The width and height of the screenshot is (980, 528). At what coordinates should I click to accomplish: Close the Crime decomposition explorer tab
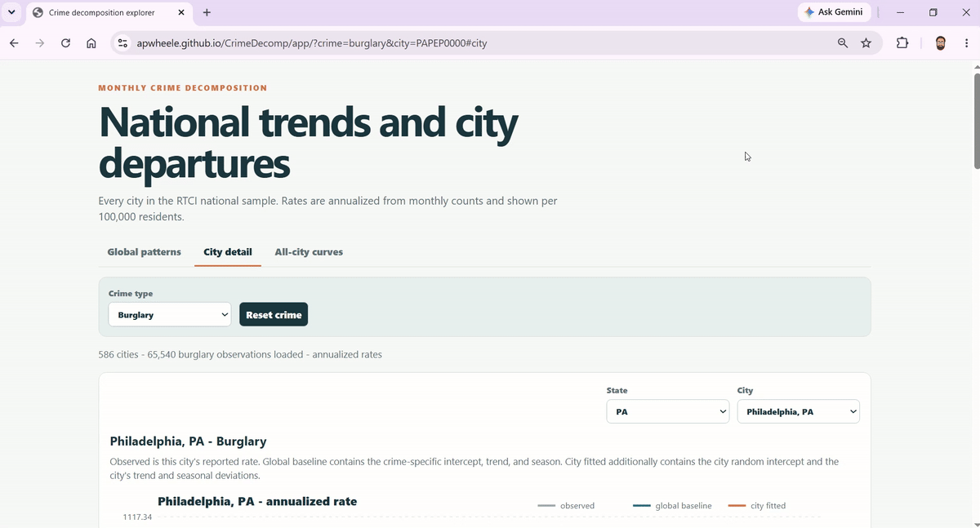pyautogui.click(x=180, y=13)
